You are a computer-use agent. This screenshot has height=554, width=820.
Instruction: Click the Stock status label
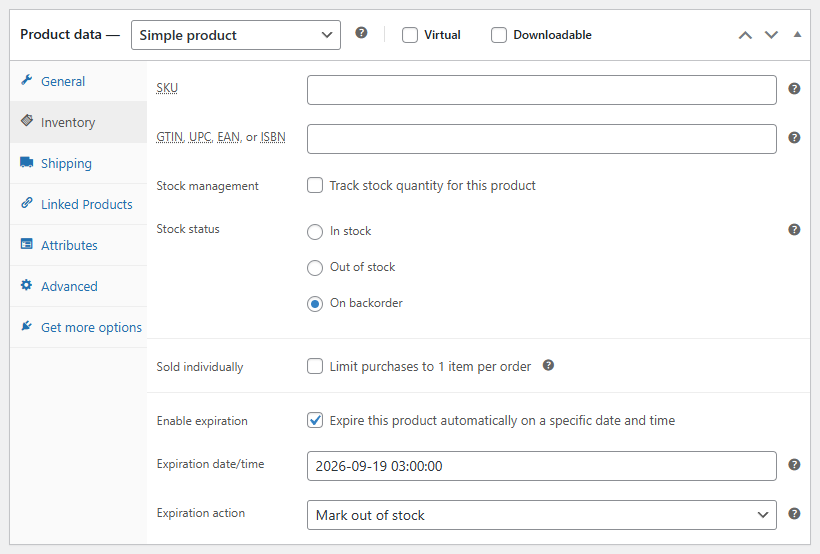[x=188, y=229]
